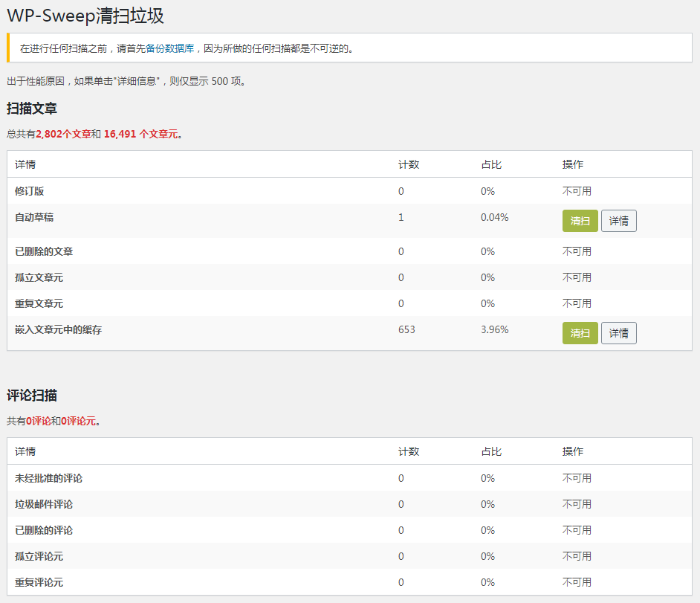Click the 已删除的文章 row label

(x=44, y=251)
